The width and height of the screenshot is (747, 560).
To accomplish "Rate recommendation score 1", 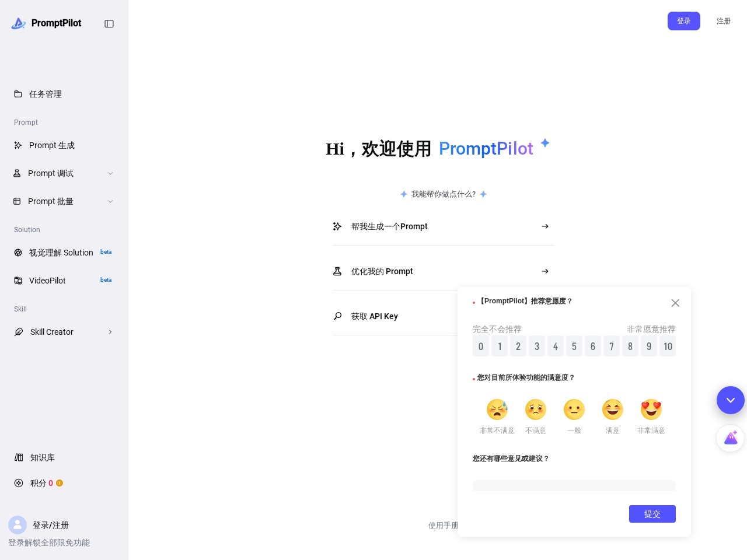I will 500,346.
